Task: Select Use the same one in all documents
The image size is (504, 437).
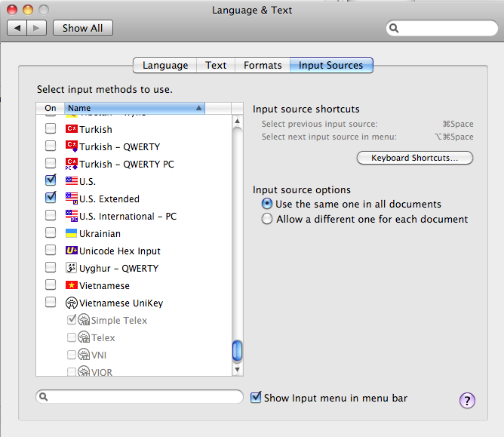Action: (x=267, y=204)
